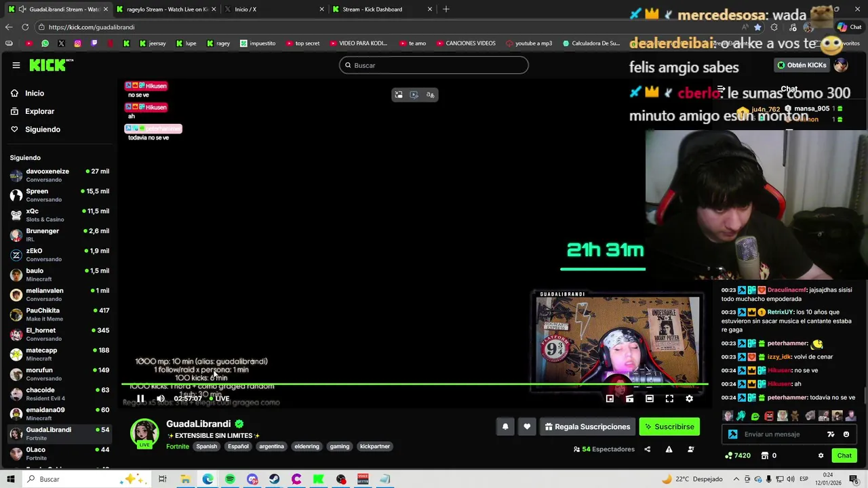The width and height of the screenshot is (868, 488).
Task: Click Regala Suscripciones button
Action: pyautogui.click(x=587, y=426)
